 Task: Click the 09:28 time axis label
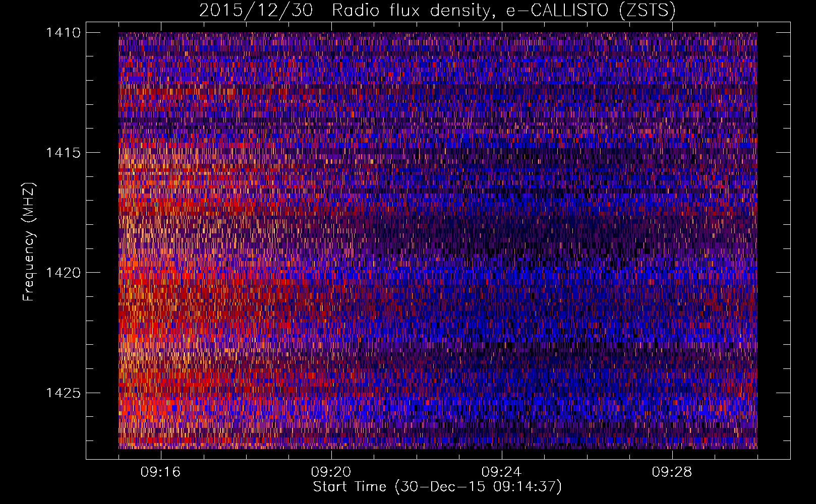[x=672, y=472]
